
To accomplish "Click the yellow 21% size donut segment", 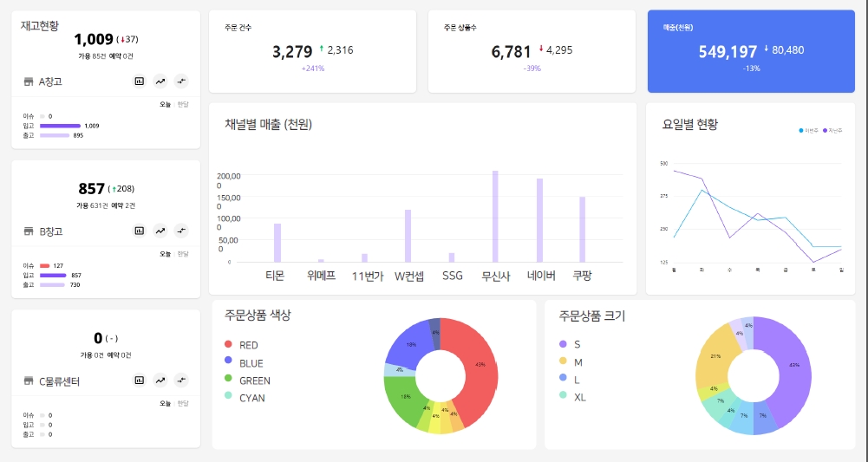I will click(715, 355).
